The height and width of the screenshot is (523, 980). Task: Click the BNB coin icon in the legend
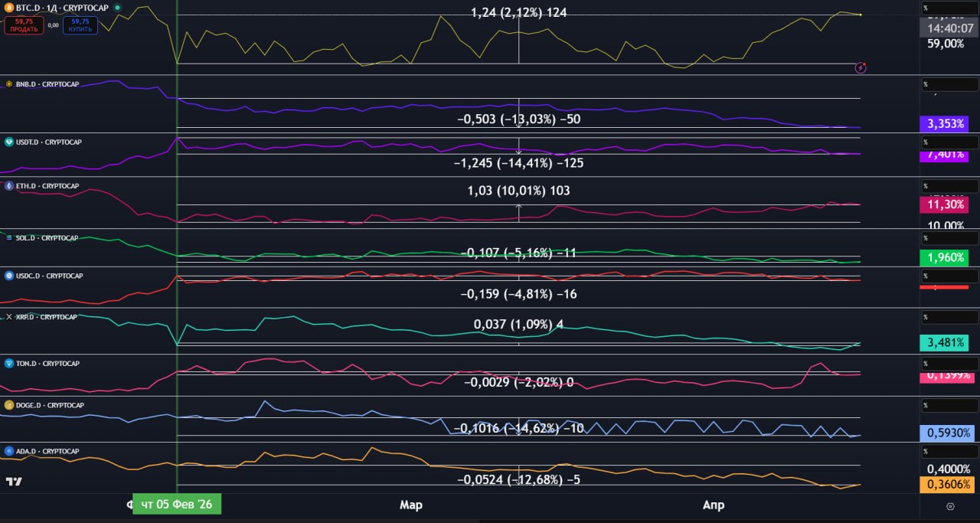(8, 84)
